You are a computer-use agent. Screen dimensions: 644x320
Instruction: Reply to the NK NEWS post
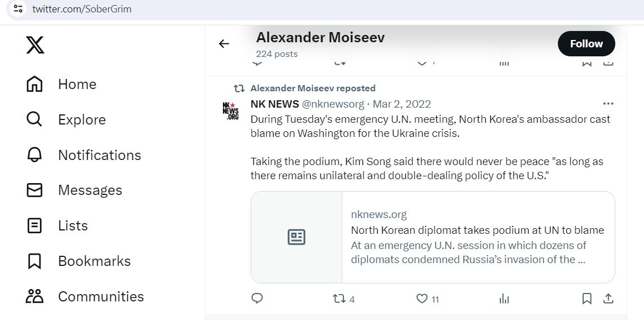tap(257, 299)
